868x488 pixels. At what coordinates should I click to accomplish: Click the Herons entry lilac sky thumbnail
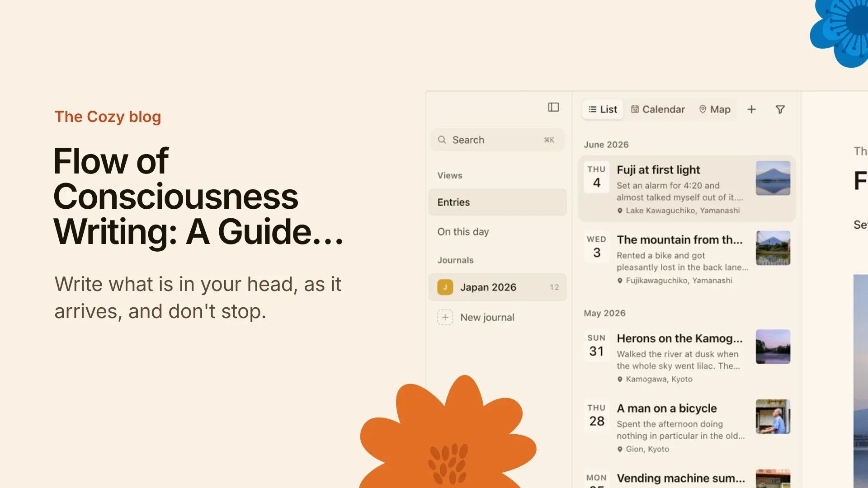(773, 347)
